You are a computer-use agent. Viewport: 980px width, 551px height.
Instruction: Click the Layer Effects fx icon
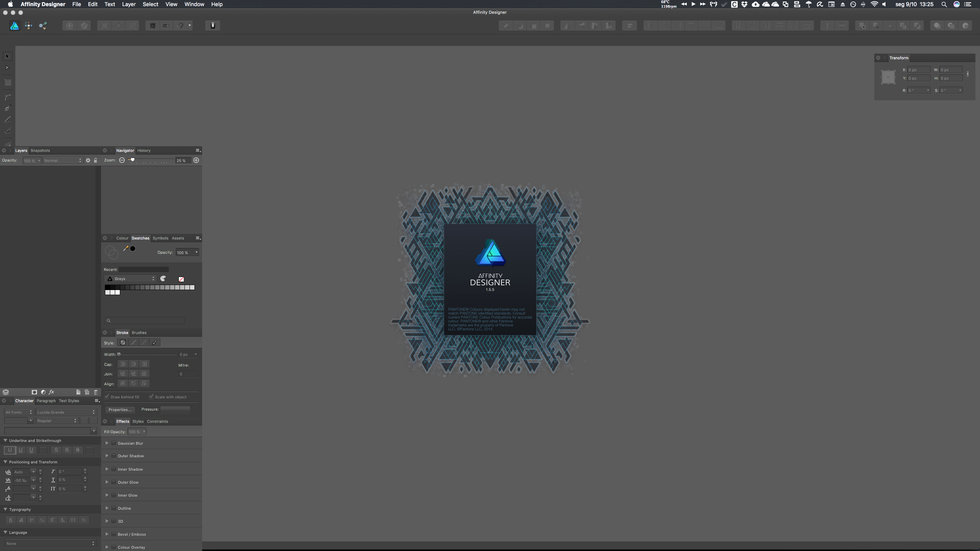(52, 392)
